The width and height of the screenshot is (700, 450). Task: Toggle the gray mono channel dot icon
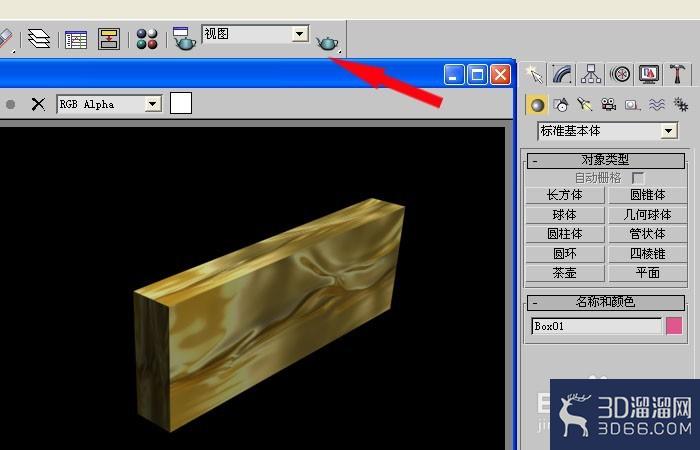tap(10, 104)
